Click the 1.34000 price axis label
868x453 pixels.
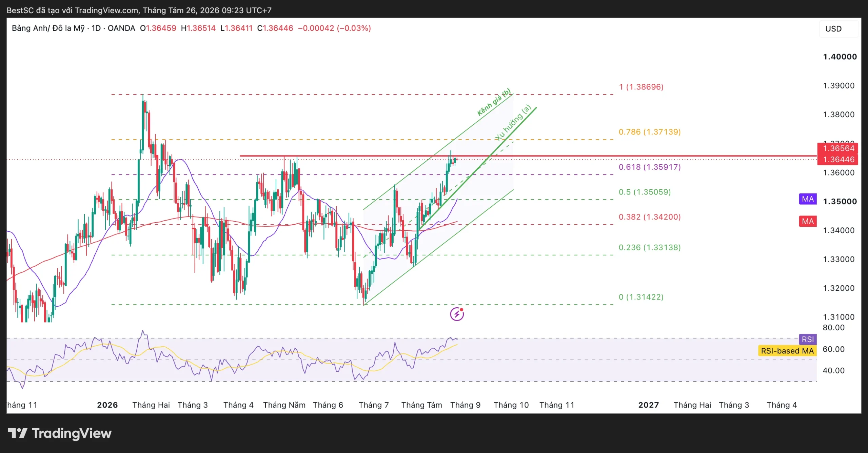pos(839,230)
